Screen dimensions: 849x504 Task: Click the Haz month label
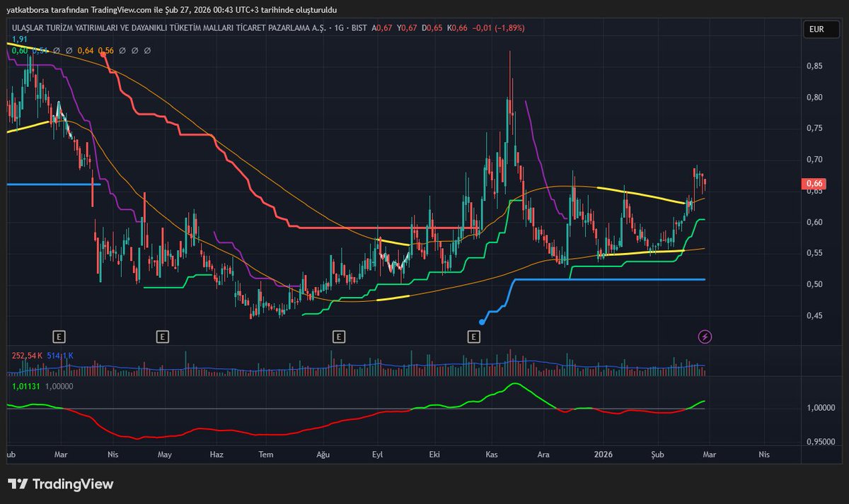217,456
